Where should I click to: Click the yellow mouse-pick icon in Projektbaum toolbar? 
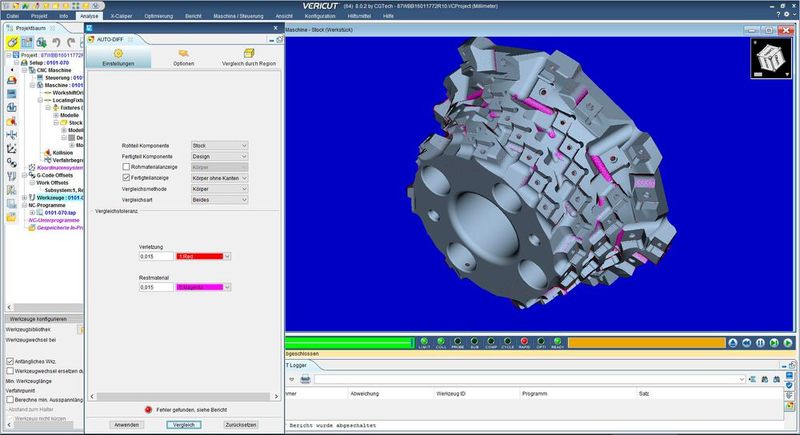pyautogui.click(x=12, y=42)
